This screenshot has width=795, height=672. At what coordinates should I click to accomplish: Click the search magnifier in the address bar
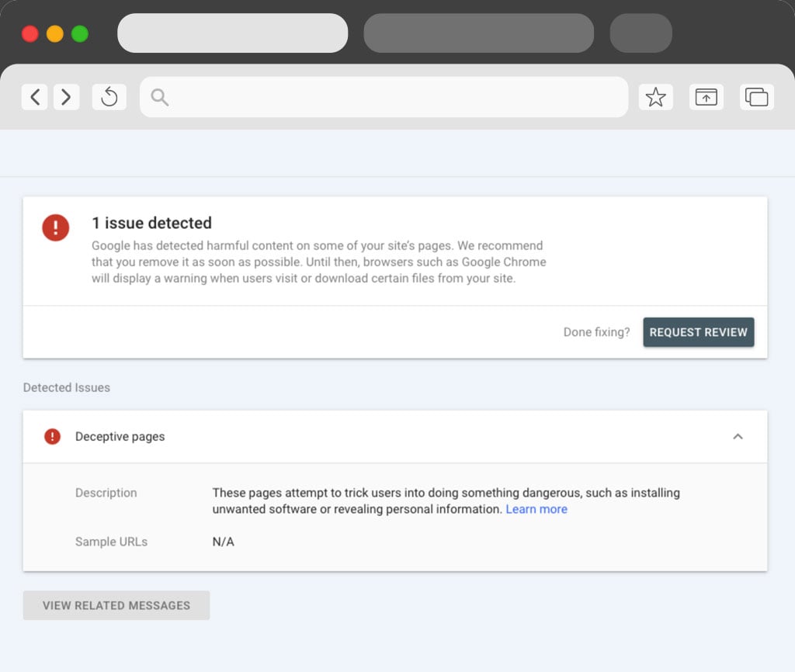point(159,97)
